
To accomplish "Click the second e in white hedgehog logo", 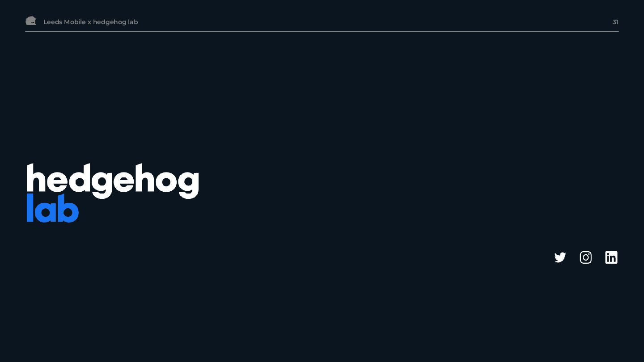I will pyautogui.click(x=122, y=181).
